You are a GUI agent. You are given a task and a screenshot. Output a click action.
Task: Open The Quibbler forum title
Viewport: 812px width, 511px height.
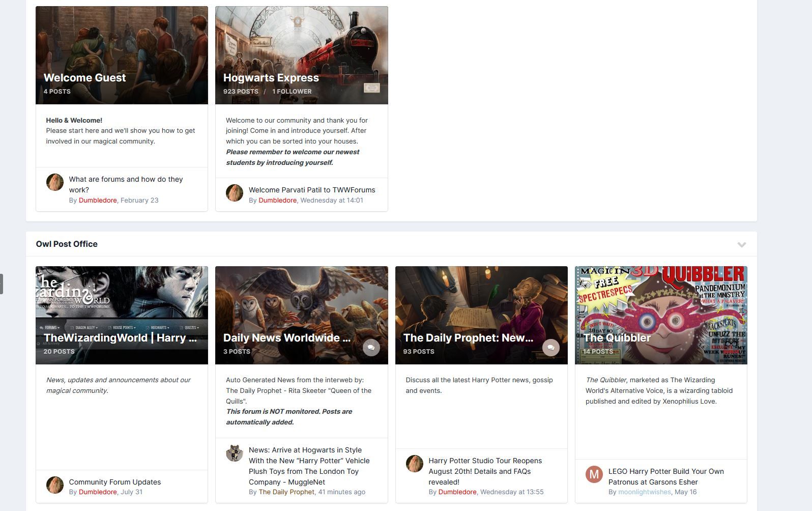coord(617,338)
